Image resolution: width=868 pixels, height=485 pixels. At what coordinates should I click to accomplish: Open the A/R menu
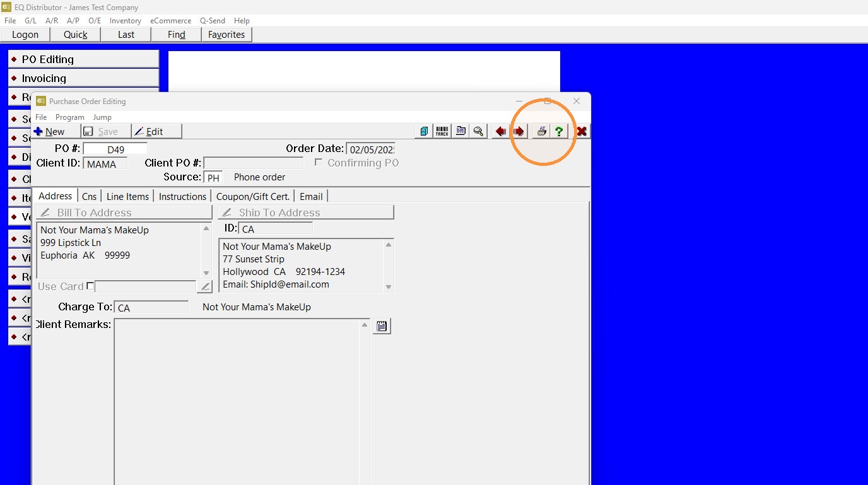click(52, 21)
